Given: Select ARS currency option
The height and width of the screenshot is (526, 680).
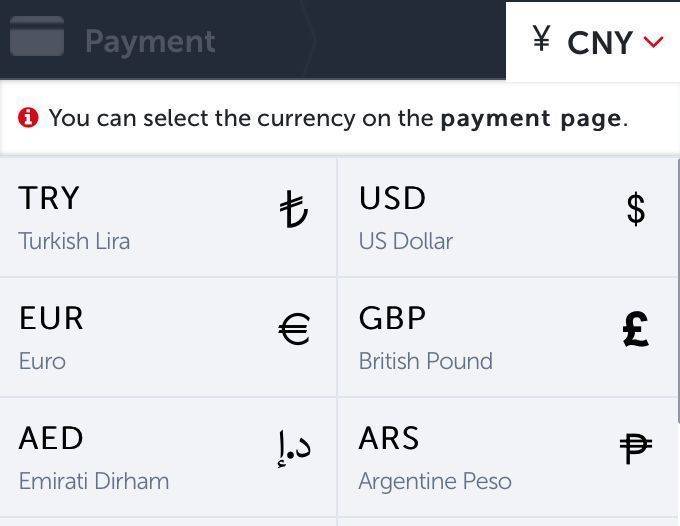Looking at the screenshot, I should click(507, 457).
